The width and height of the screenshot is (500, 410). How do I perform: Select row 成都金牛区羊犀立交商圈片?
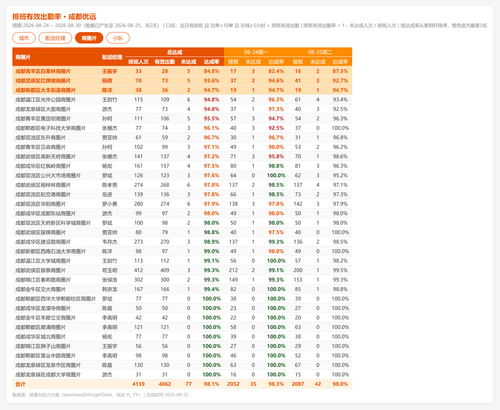[x=182, y=318]
